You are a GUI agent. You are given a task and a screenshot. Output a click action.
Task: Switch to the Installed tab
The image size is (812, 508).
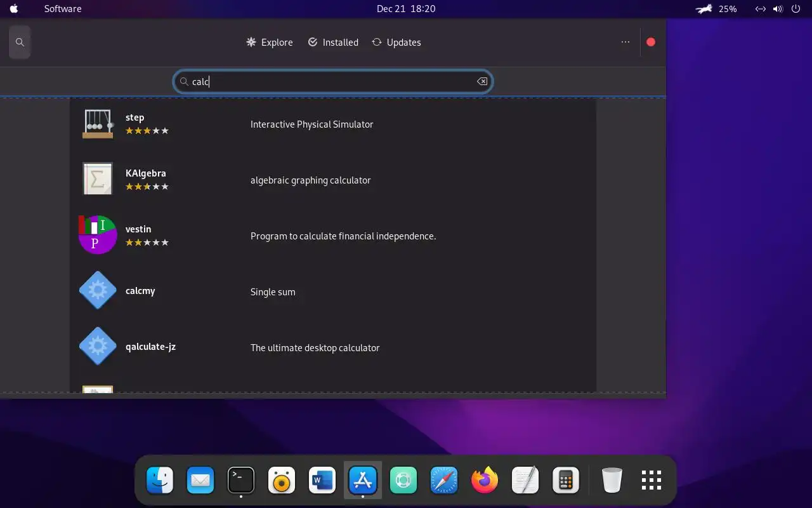(x=333, y=43)
